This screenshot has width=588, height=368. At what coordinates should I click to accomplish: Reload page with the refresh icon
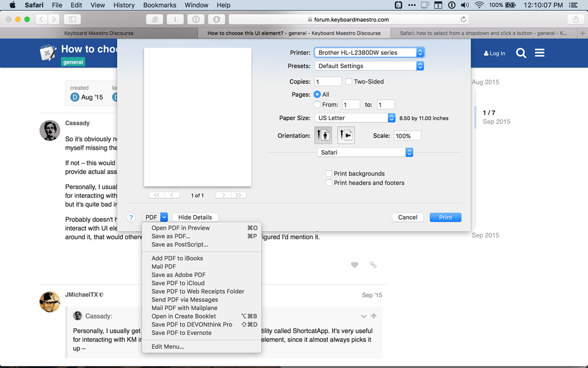point(463,20)
